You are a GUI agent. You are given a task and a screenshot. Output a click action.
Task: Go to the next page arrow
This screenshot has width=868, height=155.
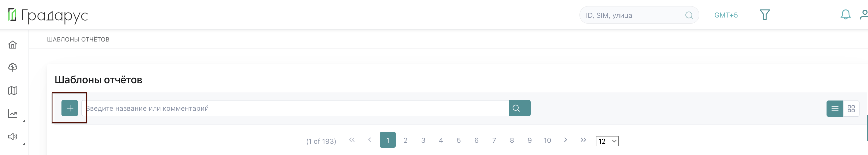click(x=565, y=140)
